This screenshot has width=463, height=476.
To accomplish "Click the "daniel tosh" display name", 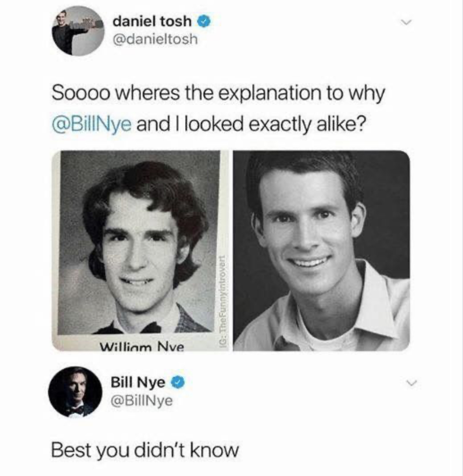I will point(152,21).
